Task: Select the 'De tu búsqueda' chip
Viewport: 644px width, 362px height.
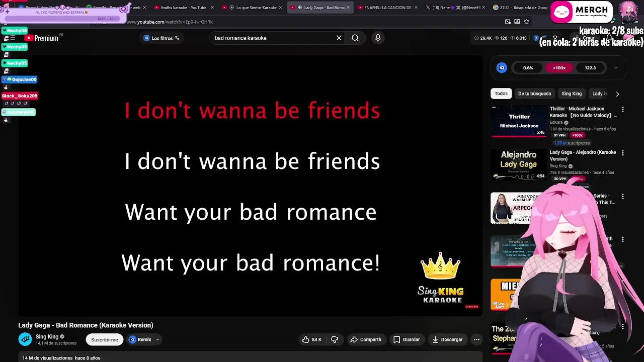Action: coord(534,94)
